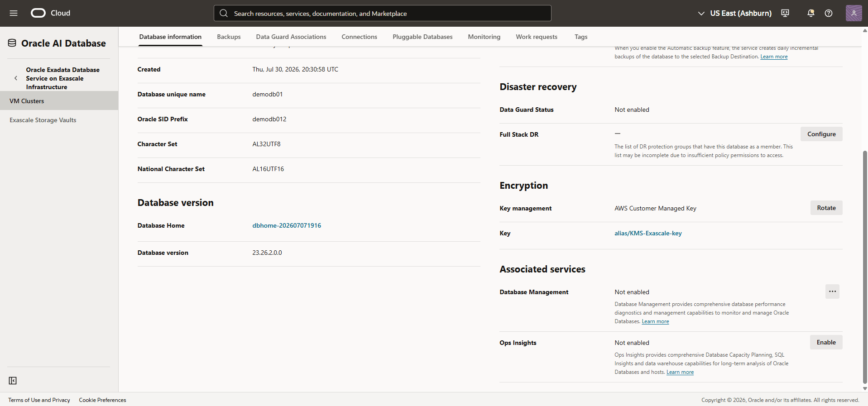
Task: Switch to the Database information tab
Action: point(170,37)
